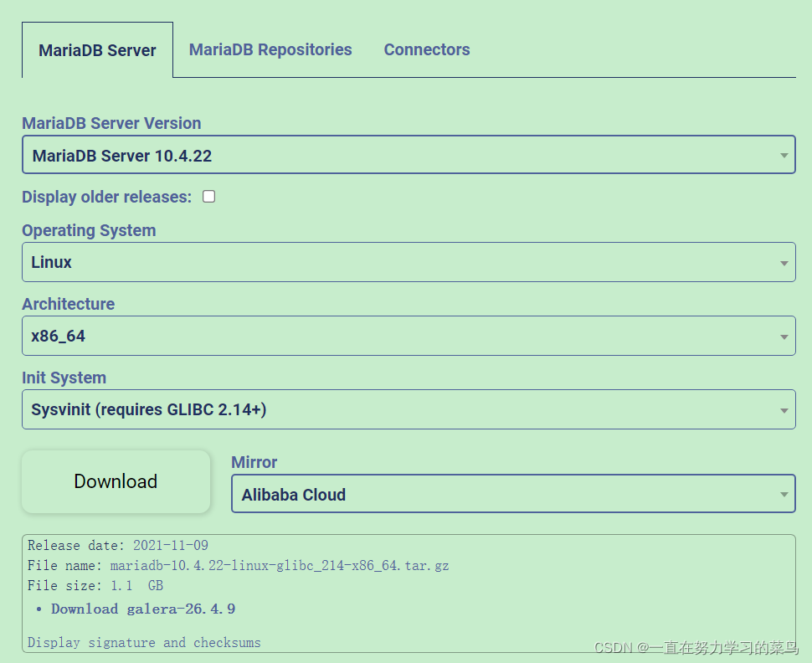Click the Operating System dropdown chevron
The width and height of the screenshot is (812, 663).
tap(784, 262)
